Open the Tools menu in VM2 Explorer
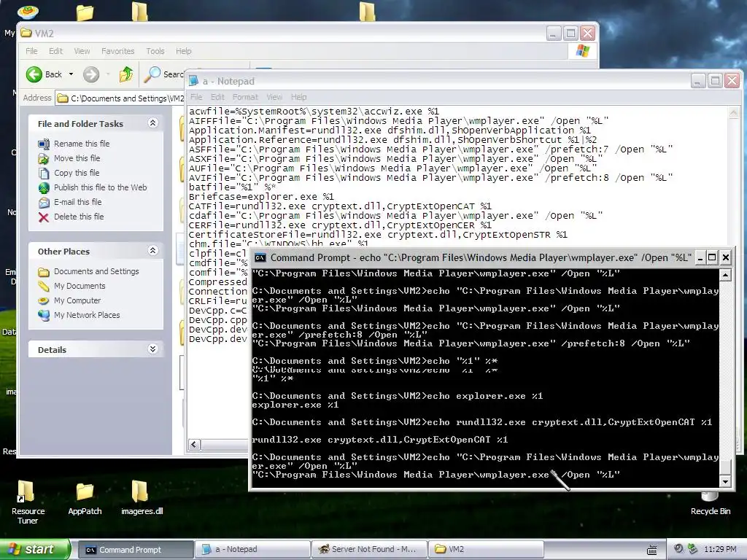747x560 pixels. 155,51
